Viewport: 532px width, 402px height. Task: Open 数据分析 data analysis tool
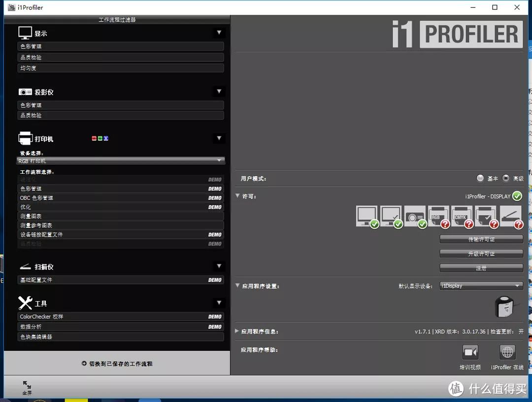point(121,327)
